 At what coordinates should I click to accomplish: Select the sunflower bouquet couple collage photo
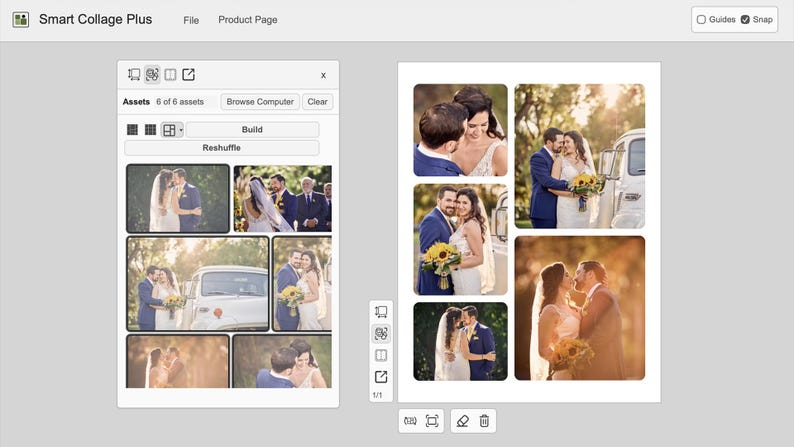coord(460,239)
